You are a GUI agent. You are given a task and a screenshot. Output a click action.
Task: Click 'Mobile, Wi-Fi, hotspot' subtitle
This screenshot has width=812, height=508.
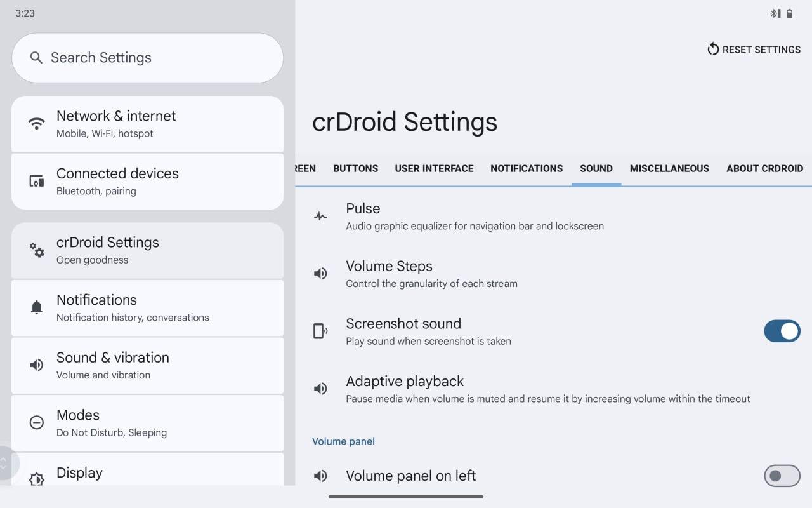click(x=105, y=133)
